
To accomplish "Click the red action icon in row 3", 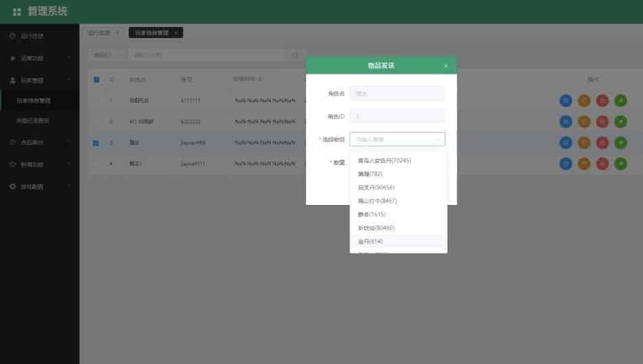I will 602,143.
